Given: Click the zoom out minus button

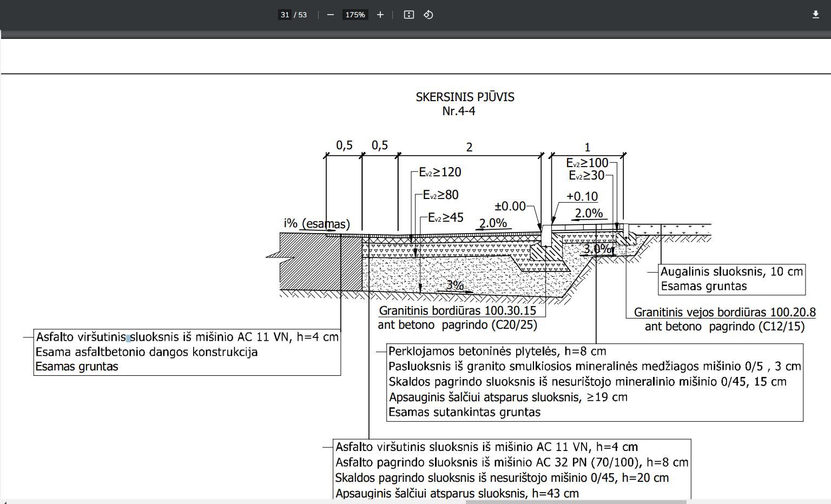Looking at the screenshot, I should pyautogui.click(x=331, y=15).
